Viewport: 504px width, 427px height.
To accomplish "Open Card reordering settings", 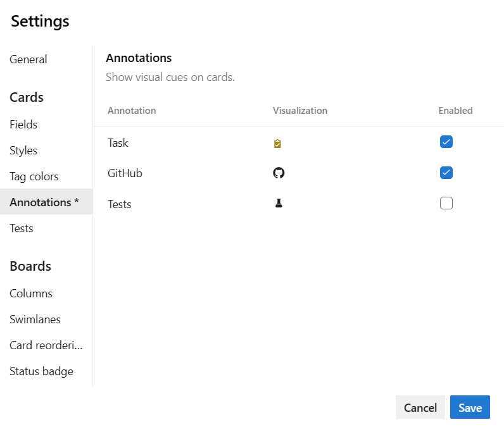I will 46,345.
